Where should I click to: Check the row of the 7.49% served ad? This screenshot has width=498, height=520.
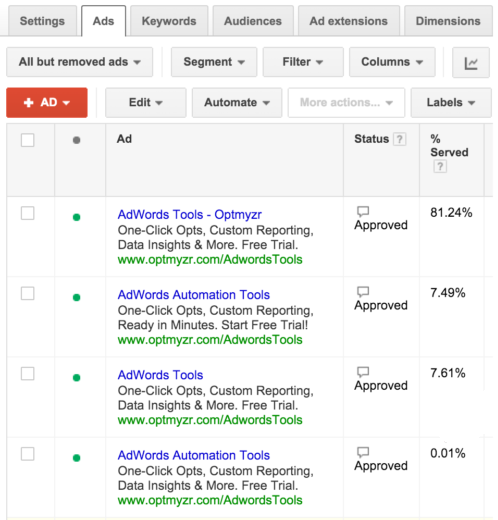point(27,293)
